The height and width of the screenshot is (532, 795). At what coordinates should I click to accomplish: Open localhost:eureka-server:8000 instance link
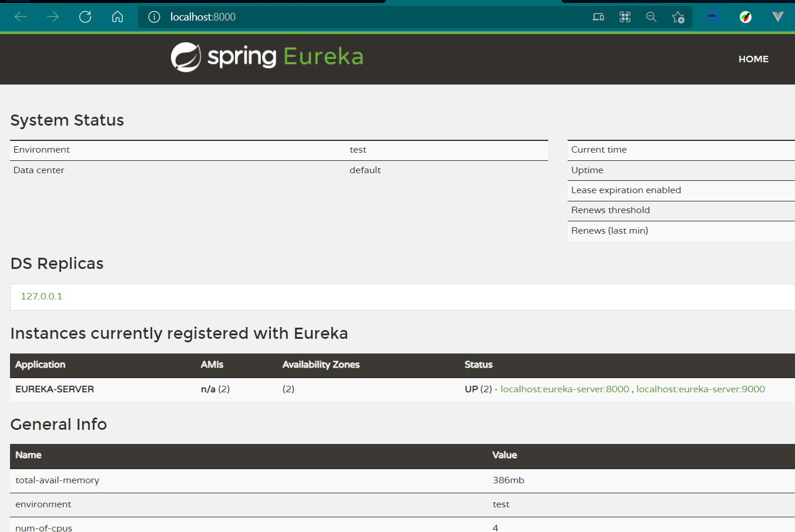pyautogui.click(x=565, y=389)
